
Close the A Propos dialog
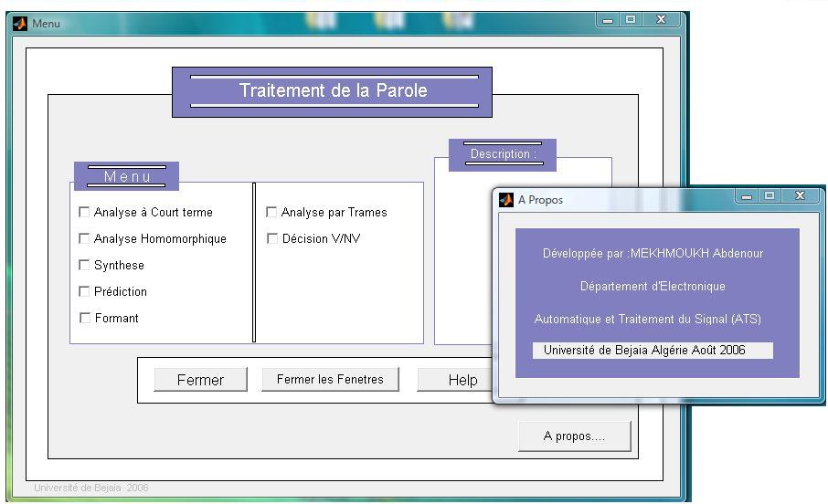pyautogui.click(x=800, y=195)
